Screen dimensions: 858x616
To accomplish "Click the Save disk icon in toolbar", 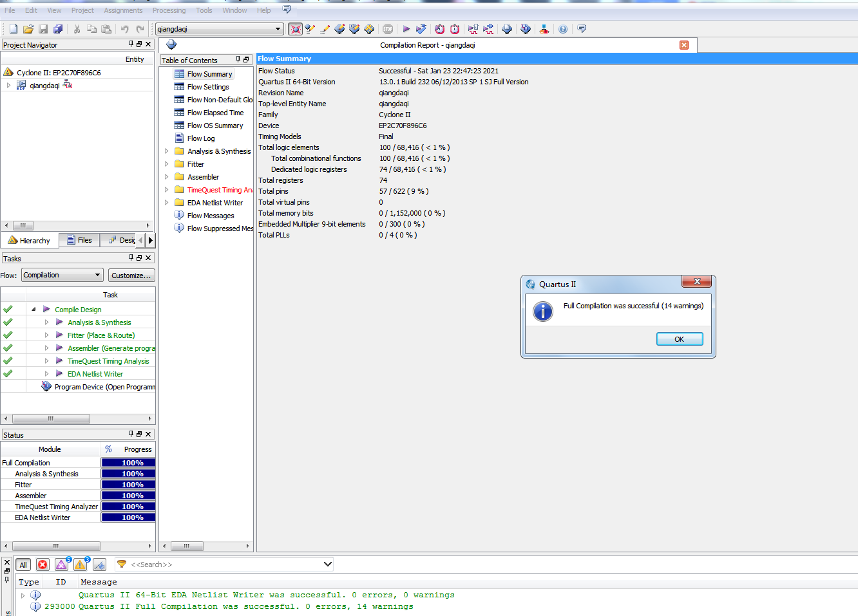I will (43, 29).
